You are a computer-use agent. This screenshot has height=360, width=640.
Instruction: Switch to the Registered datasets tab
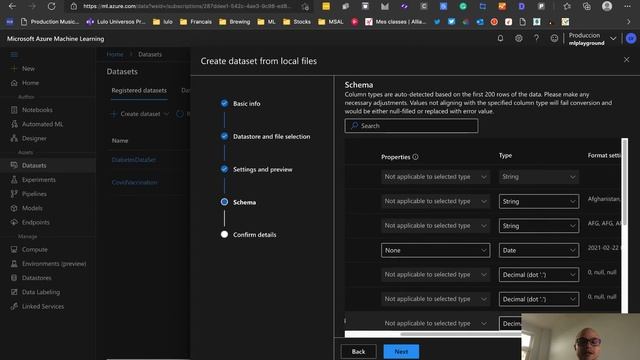click(x=139, y=90)
